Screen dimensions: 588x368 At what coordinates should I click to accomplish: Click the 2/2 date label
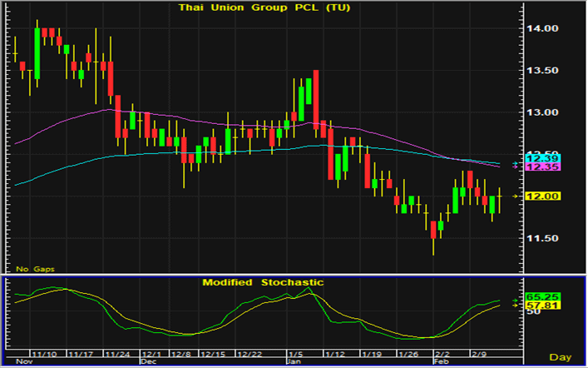[442, 354]
